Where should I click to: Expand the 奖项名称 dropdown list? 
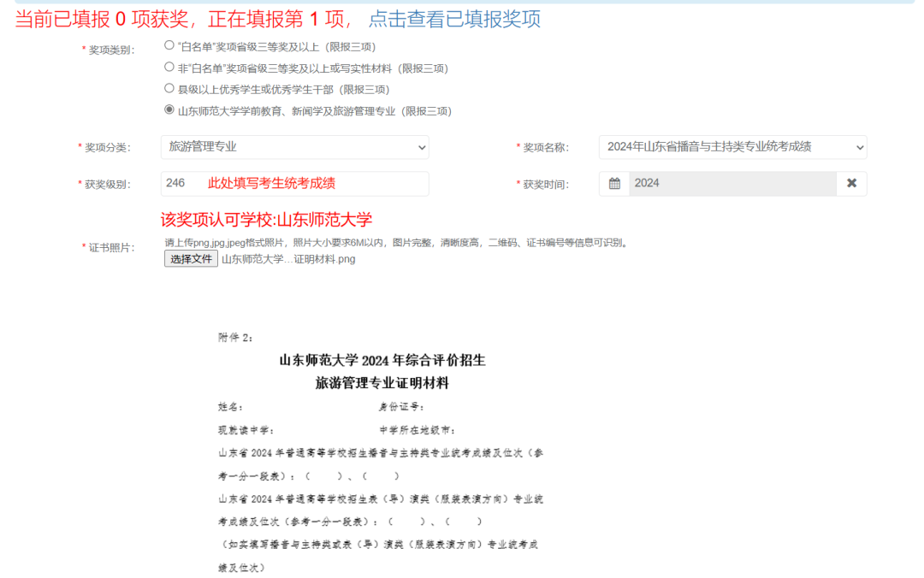click(x=732, y=147)
